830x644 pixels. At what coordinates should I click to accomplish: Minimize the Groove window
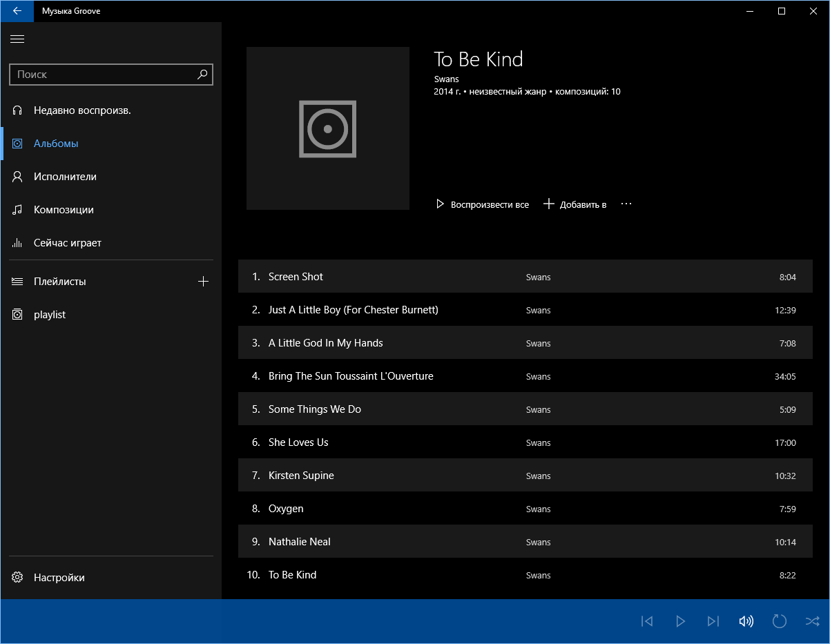tap(750, 11)
